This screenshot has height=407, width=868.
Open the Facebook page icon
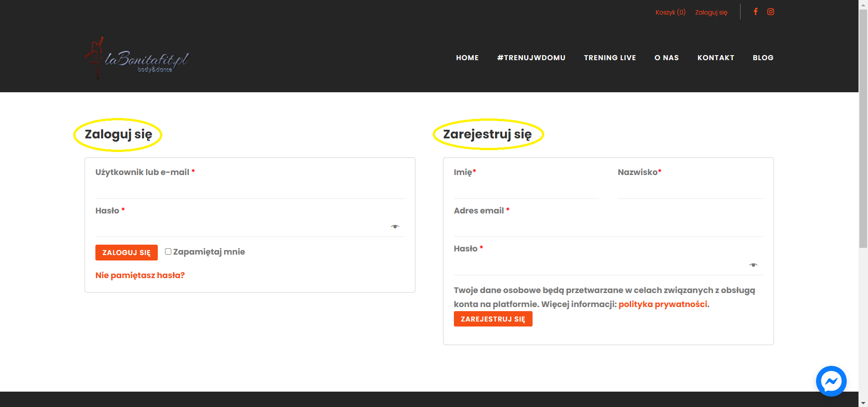pyautogui.click(x=755, y=12)
